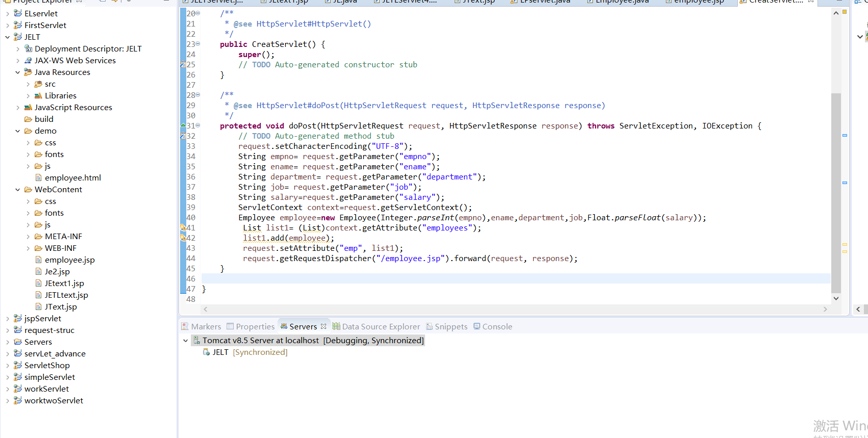This screenshot has height=438, width=868.
Task: Click the build folder icon
Action: 29,119
